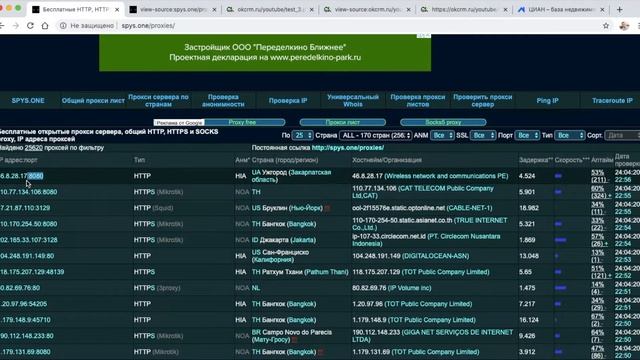Bookmark this page with the star icon
640x360 pixels.
(606, 26)
